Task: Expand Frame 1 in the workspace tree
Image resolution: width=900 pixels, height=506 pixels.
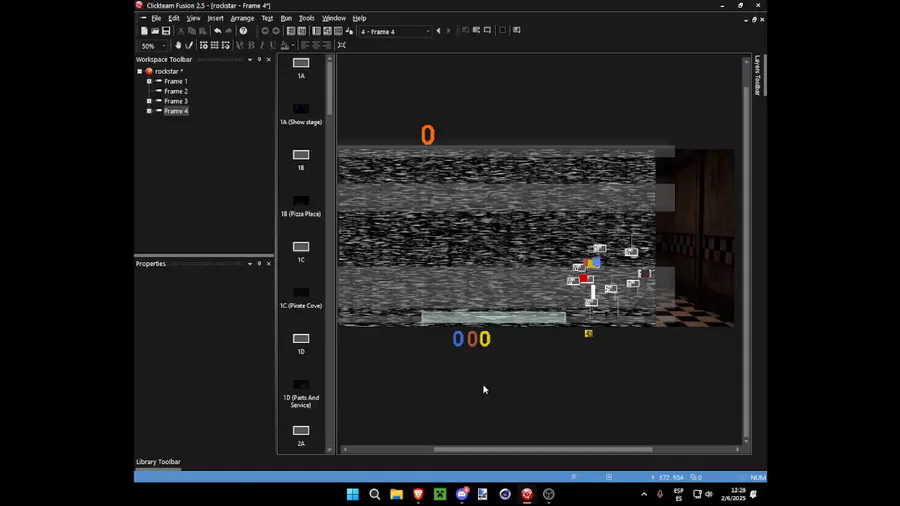Action: coord(149,81)
